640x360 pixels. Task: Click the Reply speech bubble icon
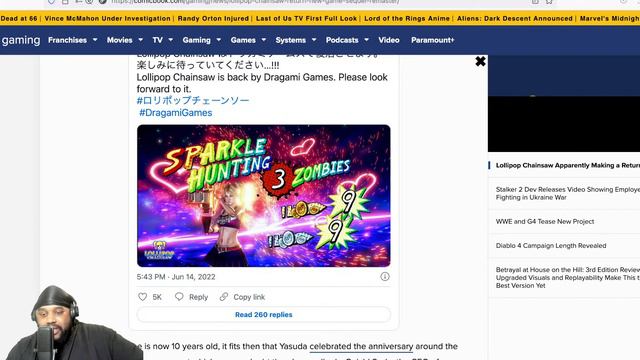click(179, 297)
